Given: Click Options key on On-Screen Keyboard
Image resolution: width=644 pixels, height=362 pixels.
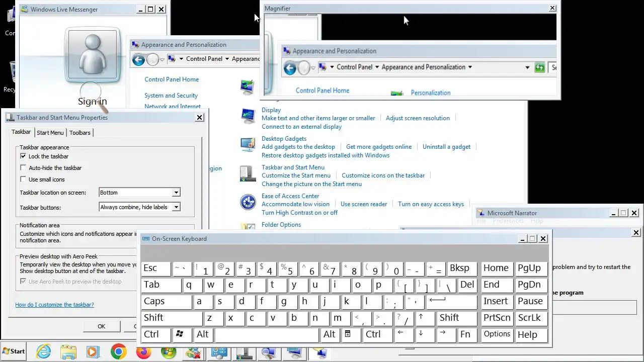Looking at the screenshot, I should (497, 334).
